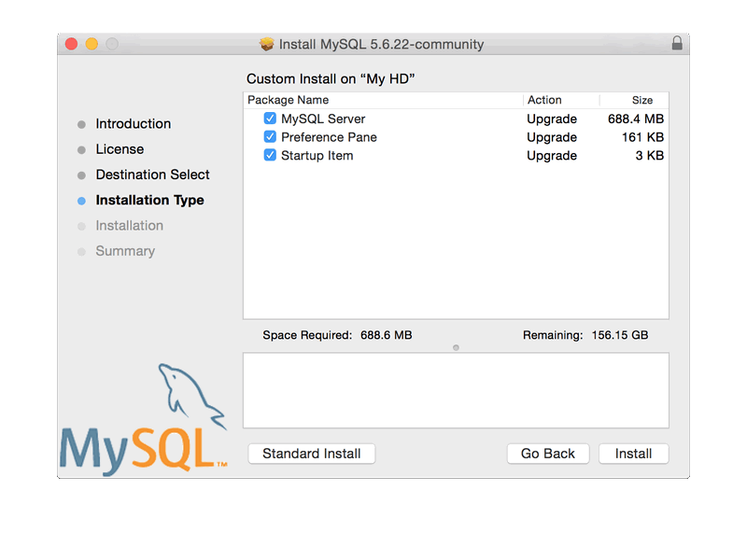The height and width of the screenshot is (560, 747).
Task: Click the Action column header
Action: (x=545, y=100)
